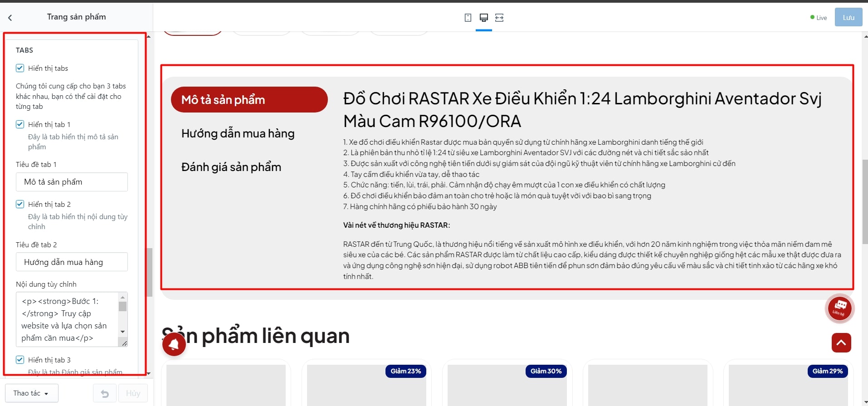The image size is (868, 406).
Task: Open the first related product thumbnail
Action: point(226,385)
